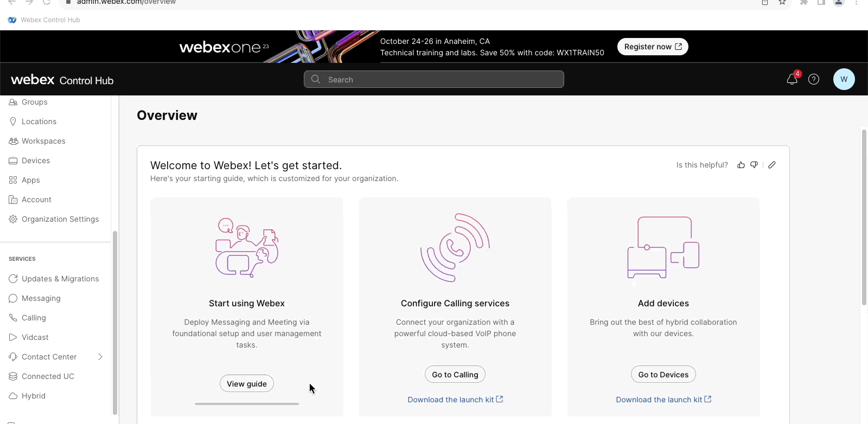Click the Control Hub search field
Screen dimensions: 868x424
(434, 80)
